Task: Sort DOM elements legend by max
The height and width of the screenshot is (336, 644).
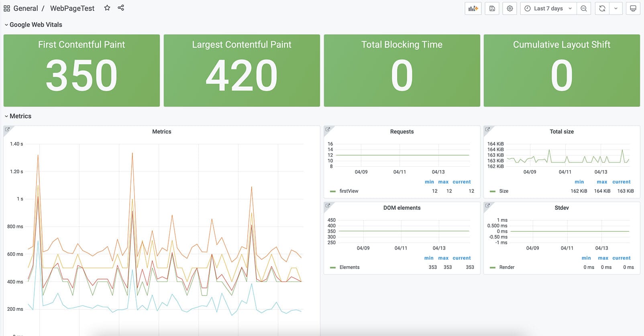Action: tap(443, 258)
